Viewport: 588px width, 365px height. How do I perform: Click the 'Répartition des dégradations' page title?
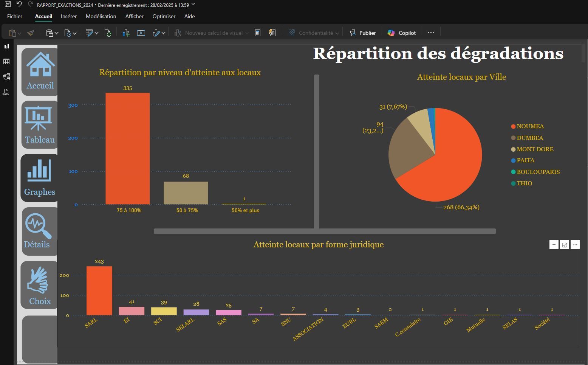pos(438,54)
